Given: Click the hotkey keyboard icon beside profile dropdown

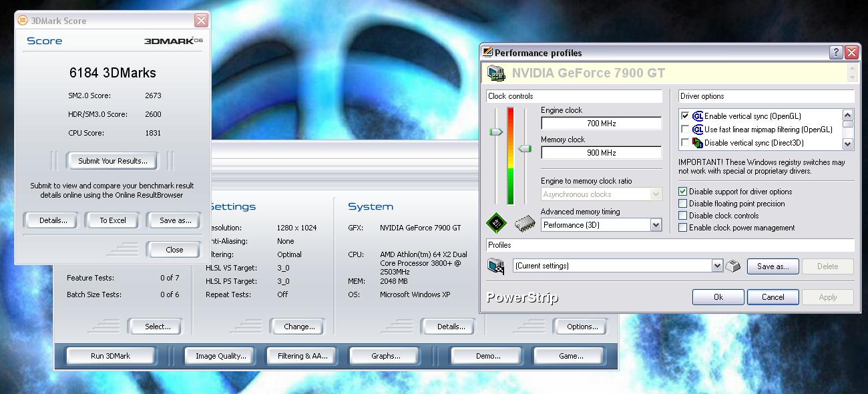Looking at the screenshot, I should (x=732, y=266).
